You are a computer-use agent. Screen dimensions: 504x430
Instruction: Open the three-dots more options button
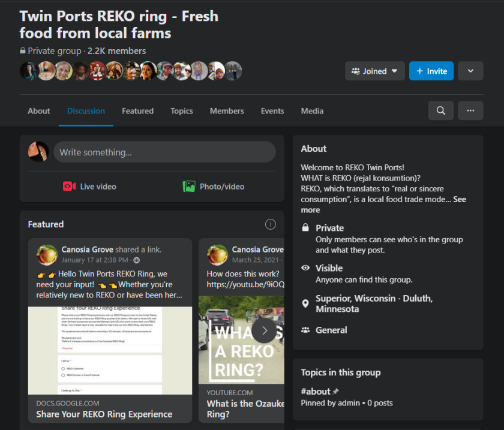[x=470, y=110]
